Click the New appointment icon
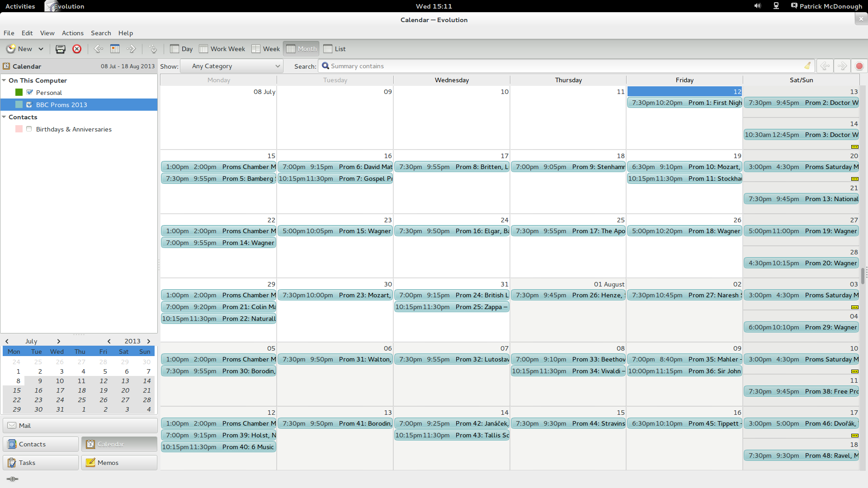The width and height of the screenshot is (868, 488). point(11,49)
